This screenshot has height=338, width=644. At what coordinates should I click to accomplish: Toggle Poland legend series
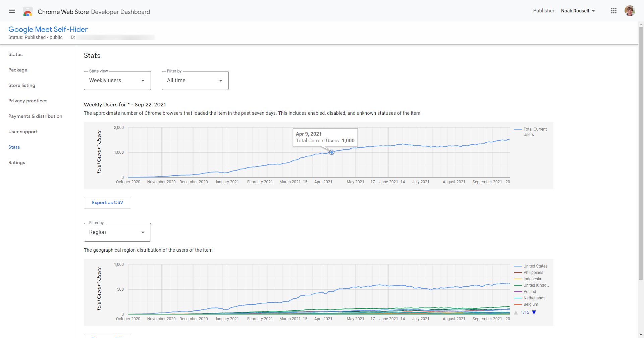click(525, 292)
